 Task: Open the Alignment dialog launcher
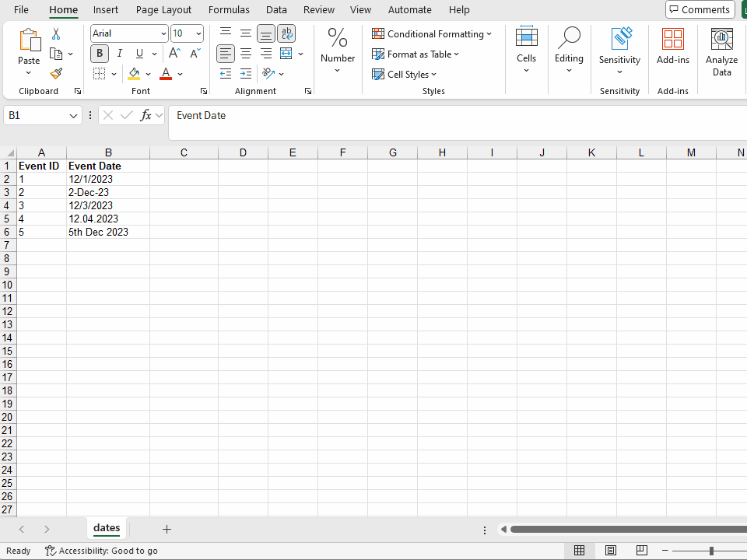coord(308,91)
